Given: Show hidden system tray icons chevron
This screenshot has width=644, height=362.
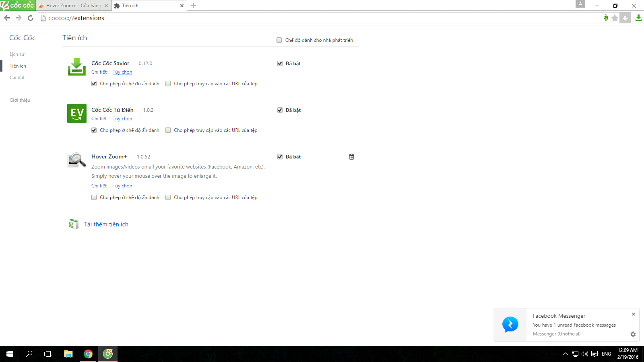Looking at the screenshot, I should click(565, 354).
